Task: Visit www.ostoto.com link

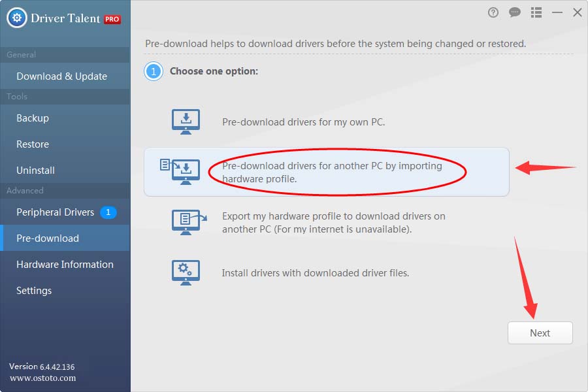Action: click(x=42, y=378)
